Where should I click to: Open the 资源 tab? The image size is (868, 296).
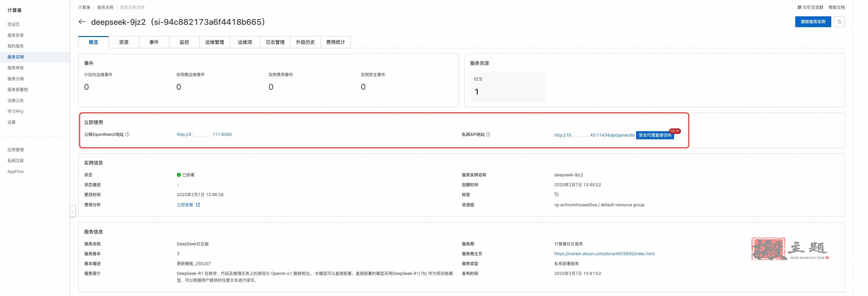coord(124,42)
